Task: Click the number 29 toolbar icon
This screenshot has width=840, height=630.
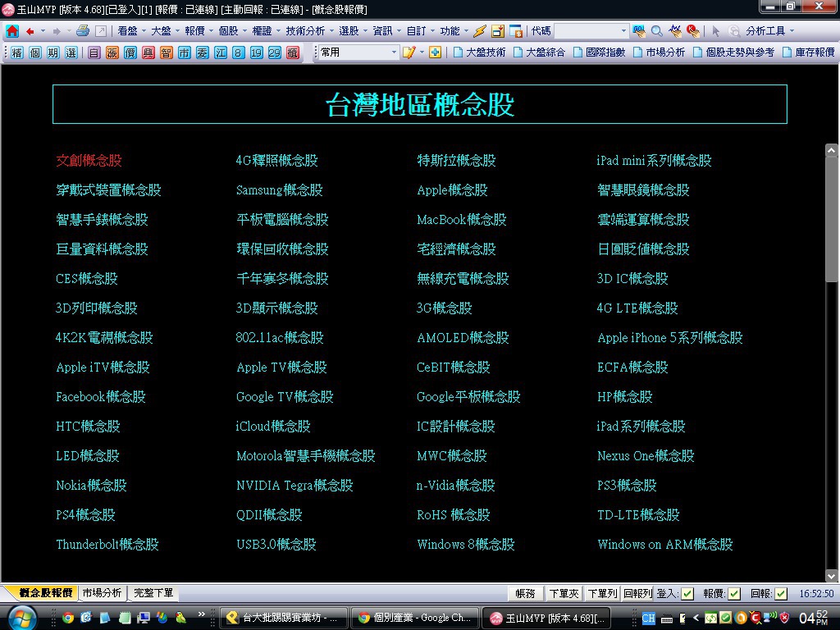Action: click(275, 52)
